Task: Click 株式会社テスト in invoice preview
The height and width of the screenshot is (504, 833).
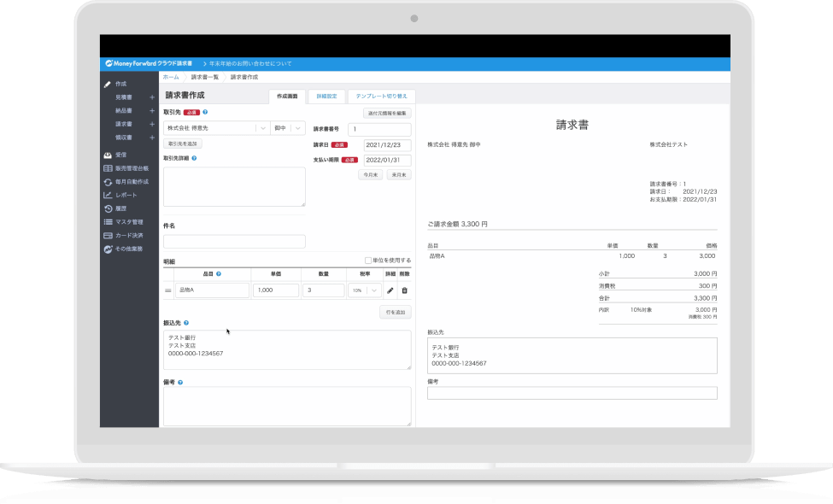Action: (668, 144)
